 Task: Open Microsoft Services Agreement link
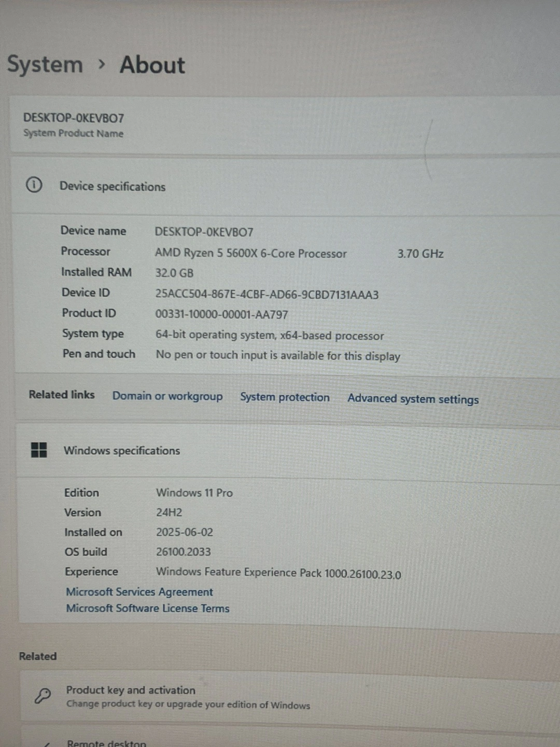coord(139,592)
